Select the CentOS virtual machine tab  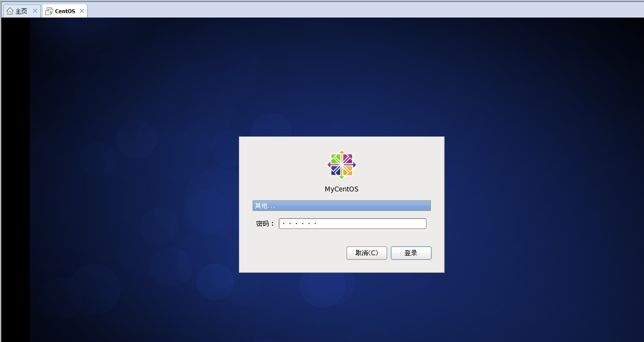(x=65, y=11)
